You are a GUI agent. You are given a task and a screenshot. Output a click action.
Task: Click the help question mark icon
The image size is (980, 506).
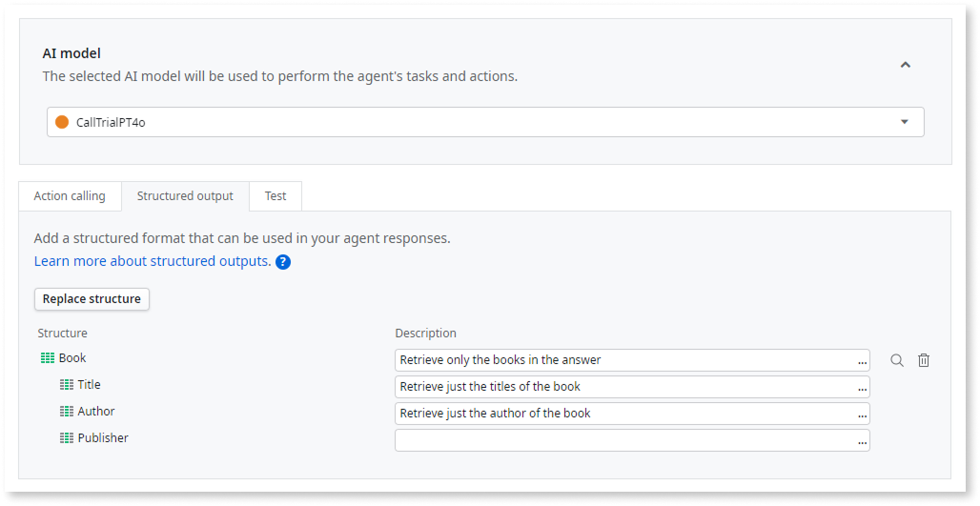(x=283, y=262)
